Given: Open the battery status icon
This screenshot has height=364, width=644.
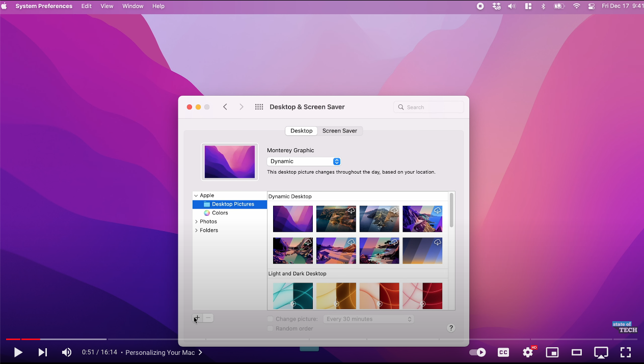Looking at the screenshot, I should tap(559, 6).
